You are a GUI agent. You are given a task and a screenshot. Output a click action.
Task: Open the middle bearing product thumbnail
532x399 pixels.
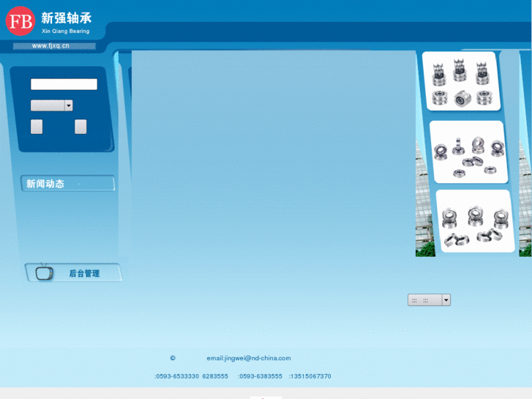[469, 152]
